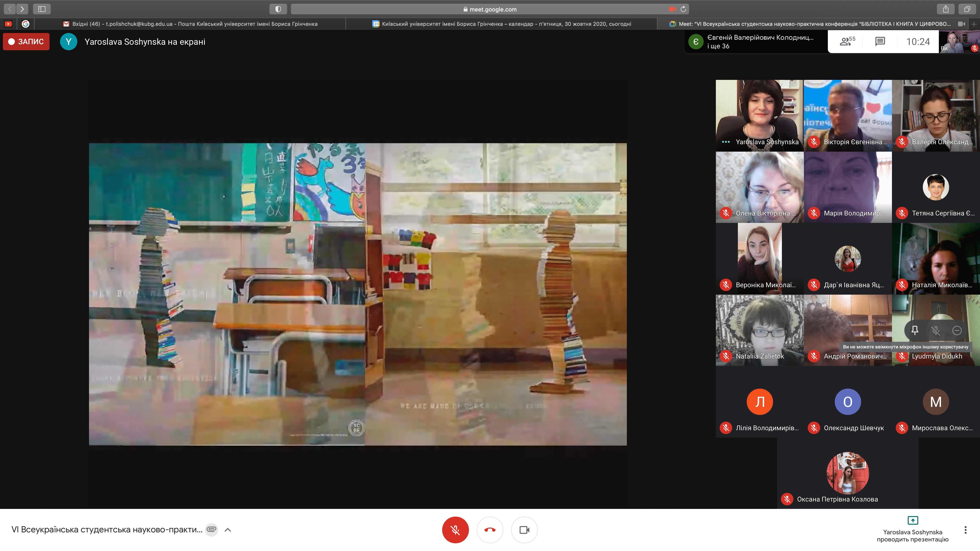Switch to the Gmail inbox tab

point(190,24)
